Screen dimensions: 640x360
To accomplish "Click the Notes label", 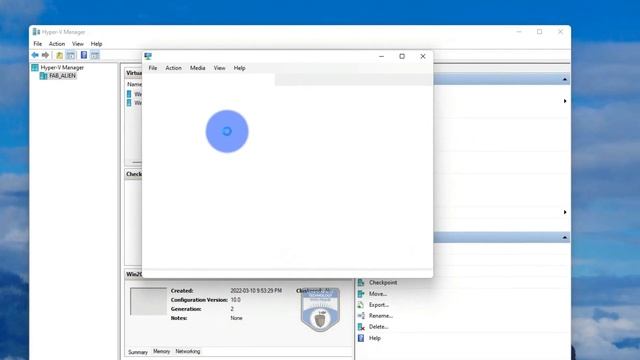I will [x=179, y=318].
